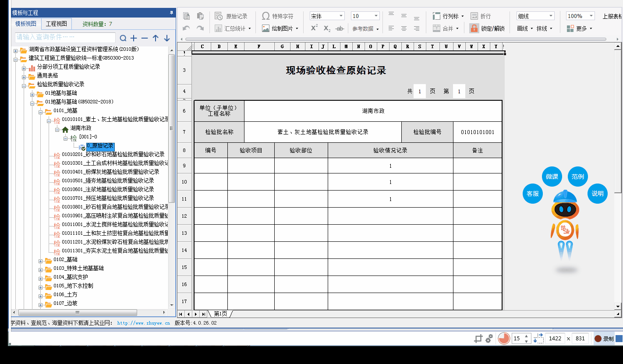Expand the 0102_基础 tree folder
This screenshot has width=623, height=364.
click(x=41, y=260)
